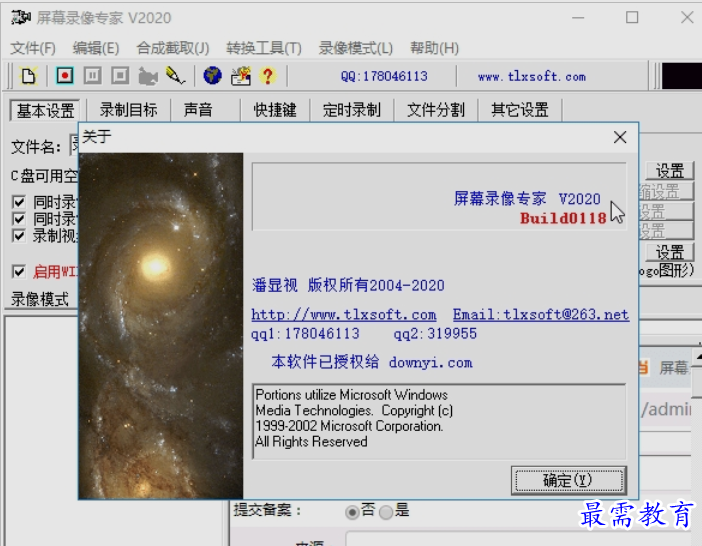Open the 文件(F) menu
Image resolution: width=702 pixels, height=546 pixels.
pyautogui.click(x=33, y=48)
